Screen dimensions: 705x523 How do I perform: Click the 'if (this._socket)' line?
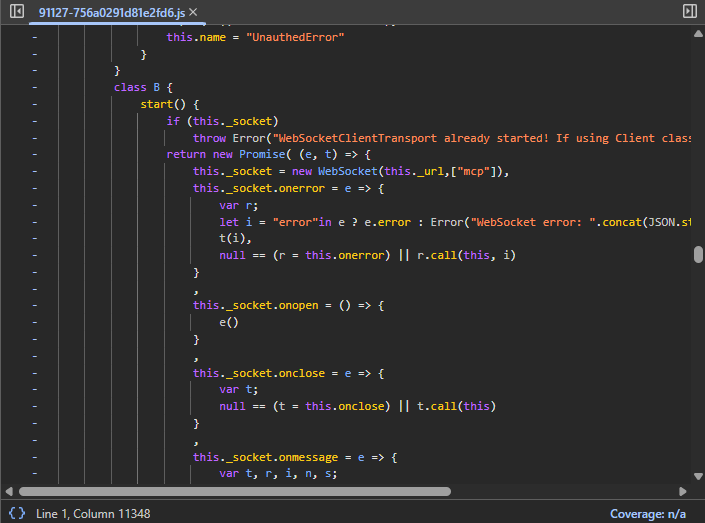tap(222, 121)
